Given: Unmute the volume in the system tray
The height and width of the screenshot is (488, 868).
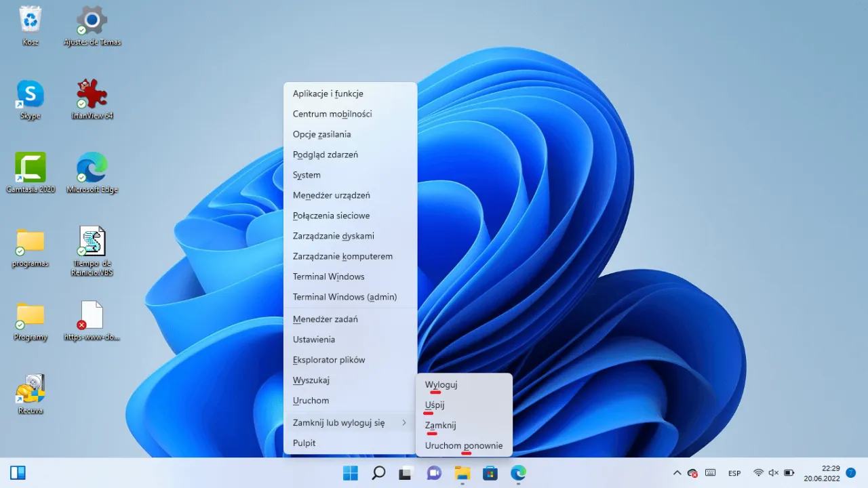Looking at the screenshot, I should [x=774, y=472].
